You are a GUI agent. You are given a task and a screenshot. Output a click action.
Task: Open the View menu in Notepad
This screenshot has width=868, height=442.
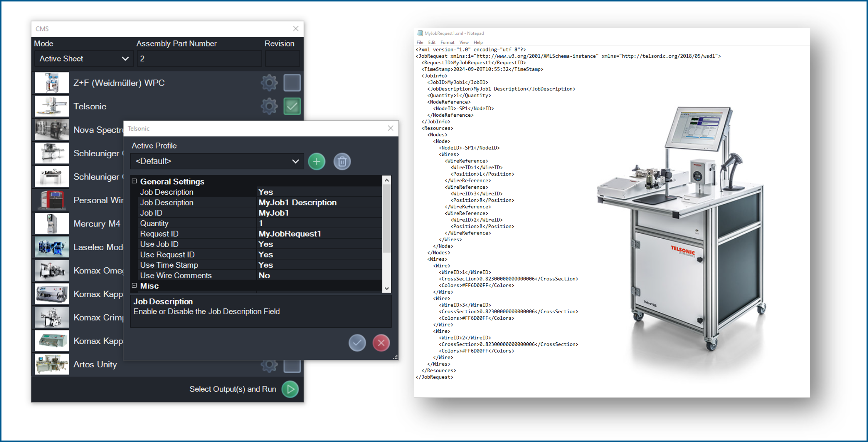point(464,43)
